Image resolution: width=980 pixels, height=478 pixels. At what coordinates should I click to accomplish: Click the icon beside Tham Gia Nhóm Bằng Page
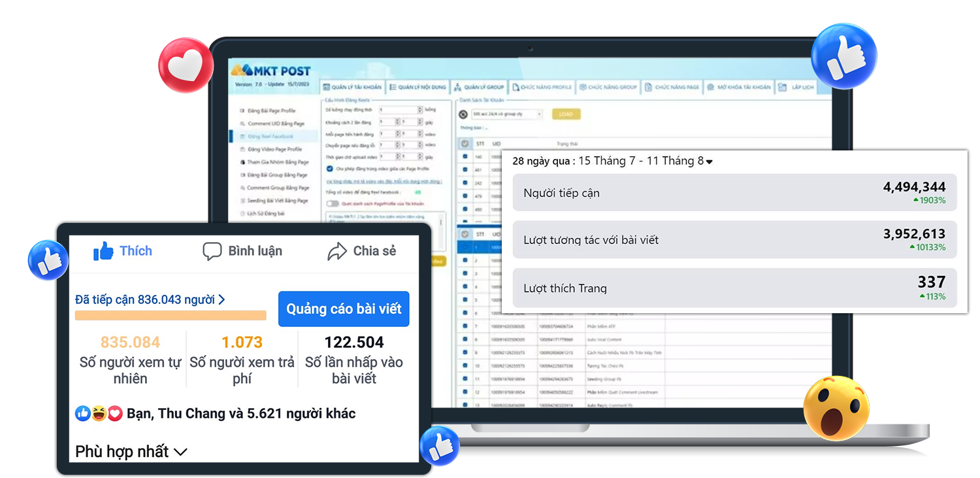[242, 162]
